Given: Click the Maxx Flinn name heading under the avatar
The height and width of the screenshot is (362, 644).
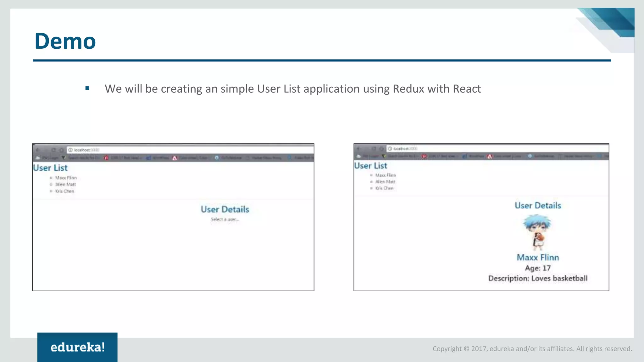Looking at the screenshot, I should [538, 257].
